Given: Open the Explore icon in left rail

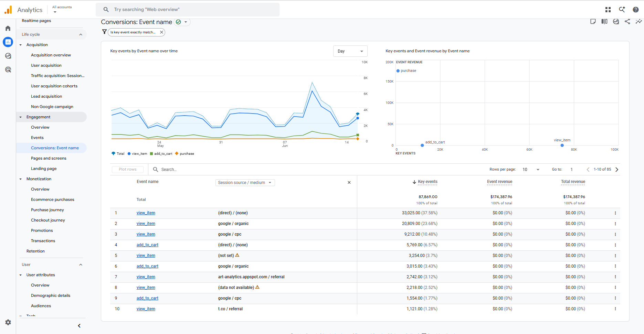Looking at the screenshot, I should pos(8,56).
